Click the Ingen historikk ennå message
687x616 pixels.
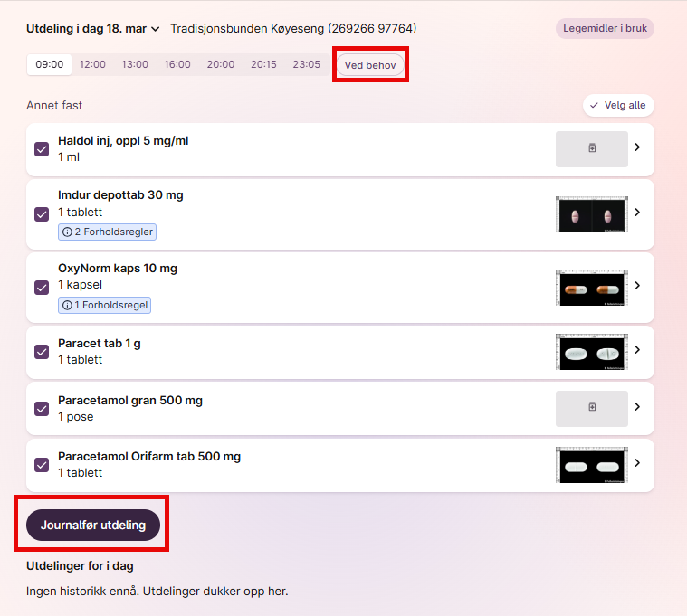(157, 592)
